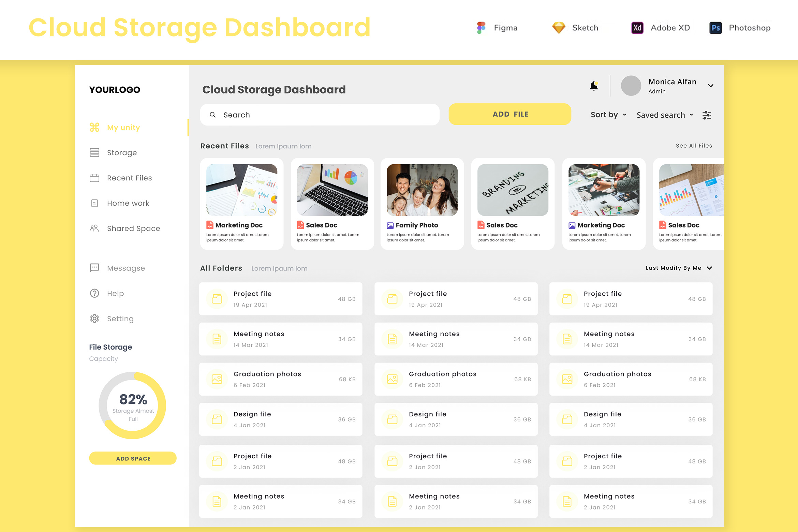This screenshot has height=532, width=798.
Task: Click the search magnifier icon
Action: (x=212, y=115)
